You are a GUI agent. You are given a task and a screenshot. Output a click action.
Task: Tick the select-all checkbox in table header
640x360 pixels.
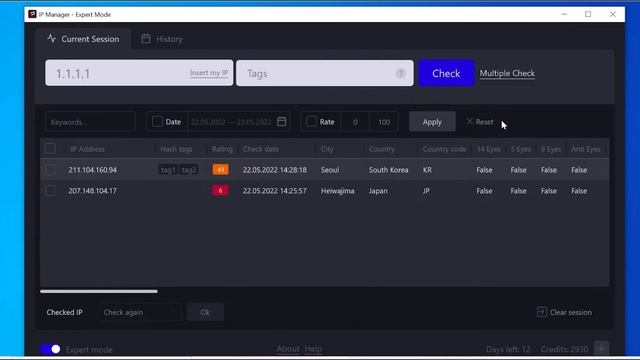click(51, 149)
